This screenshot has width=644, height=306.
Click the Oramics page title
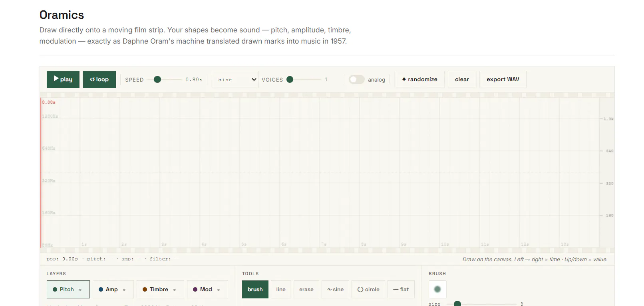click(62, 15)
